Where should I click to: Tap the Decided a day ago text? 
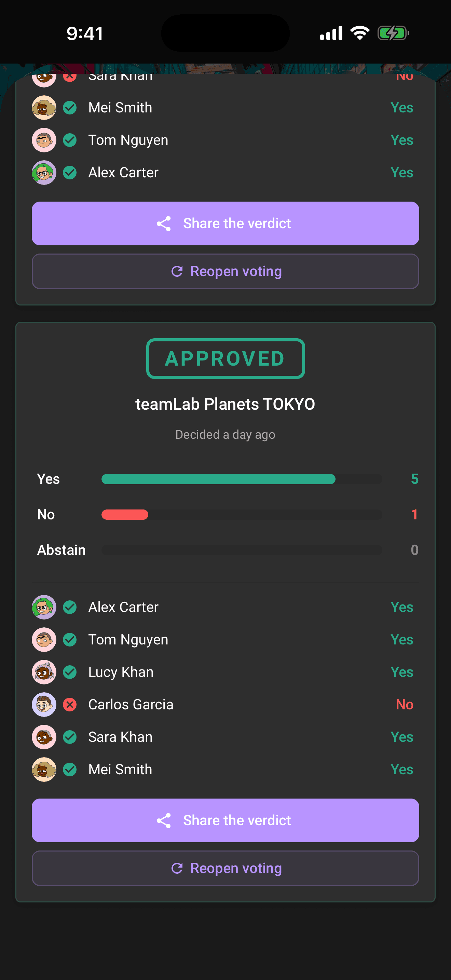[225, 434]
